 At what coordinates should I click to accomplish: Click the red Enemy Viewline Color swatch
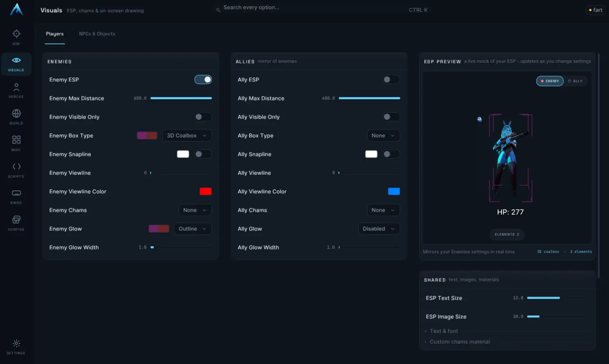(205, 191)
